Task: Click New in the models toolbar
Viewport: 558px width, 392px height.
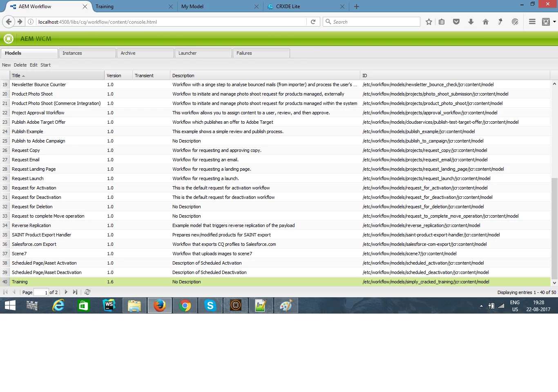Action: [7, 65]
